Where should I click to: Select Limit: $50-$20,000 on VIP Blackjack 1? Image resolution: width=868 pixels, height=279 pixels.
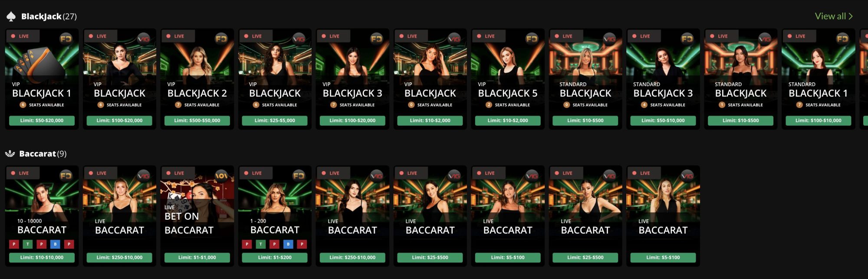[x=42, y=120]
